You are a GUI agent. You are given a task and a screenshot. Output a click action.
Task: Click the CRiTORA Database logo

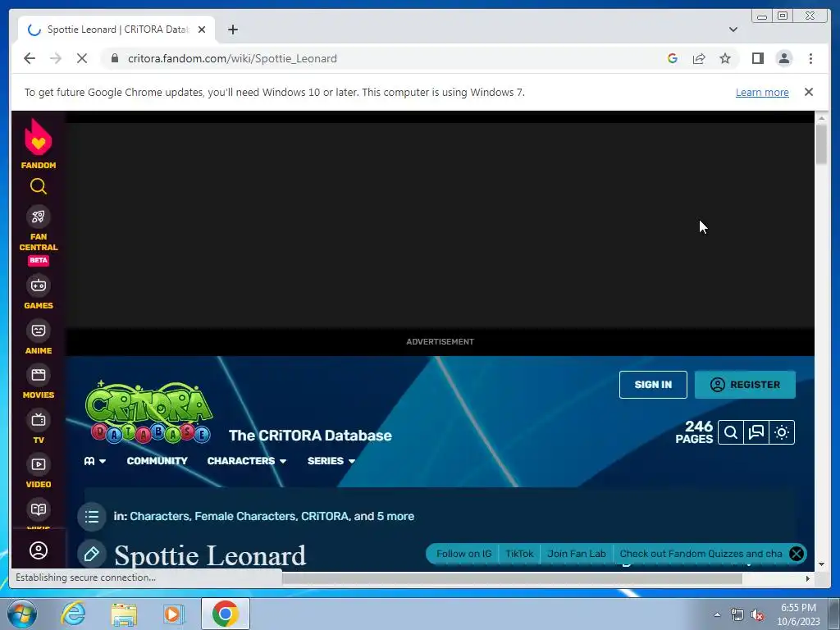148,412
